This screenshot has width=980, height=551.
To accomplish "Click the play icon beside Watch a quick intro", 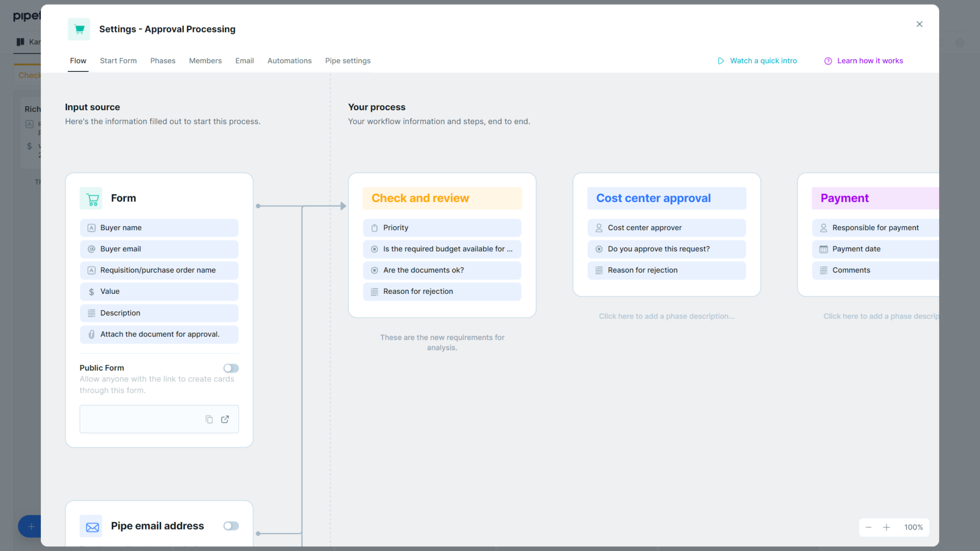I will (x=720, y=61).
